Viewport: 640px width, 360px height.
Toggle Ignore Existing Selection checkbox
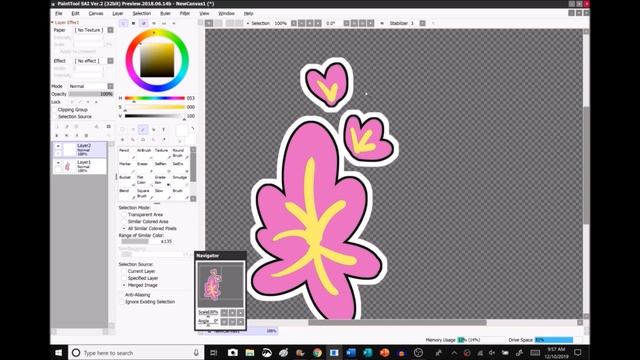147,302
